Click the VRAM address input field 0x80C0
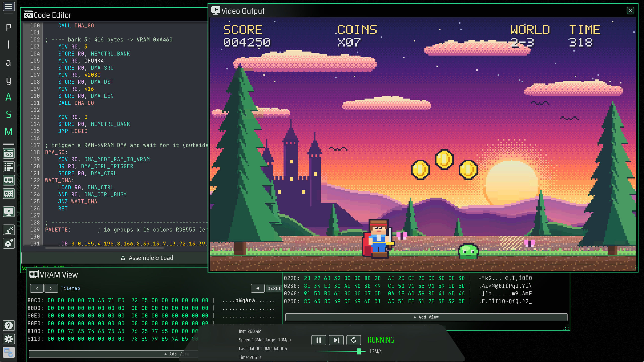 [275, 288]
